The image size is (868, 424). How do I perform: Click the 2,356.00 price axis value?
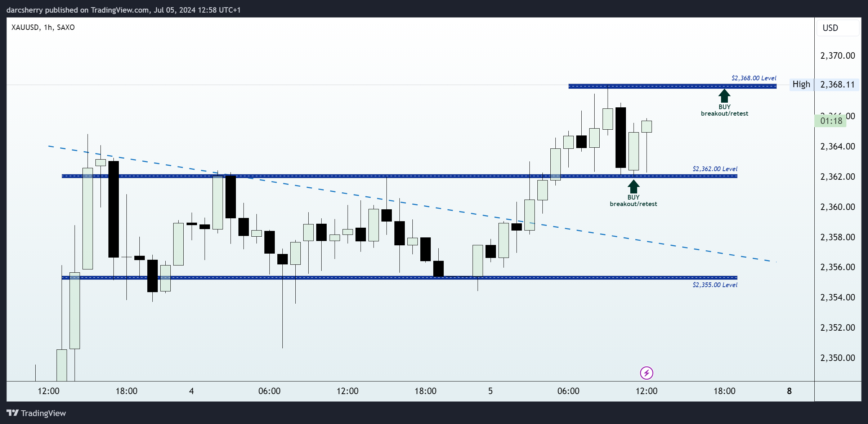pos(837,267)
